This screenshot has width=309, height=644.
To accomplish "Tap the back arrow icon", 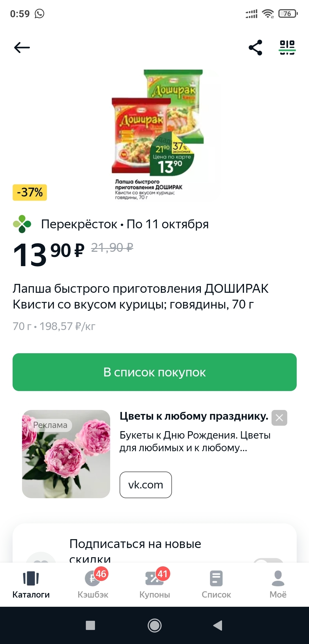I will pyautogui.click(x=22, y=48).
